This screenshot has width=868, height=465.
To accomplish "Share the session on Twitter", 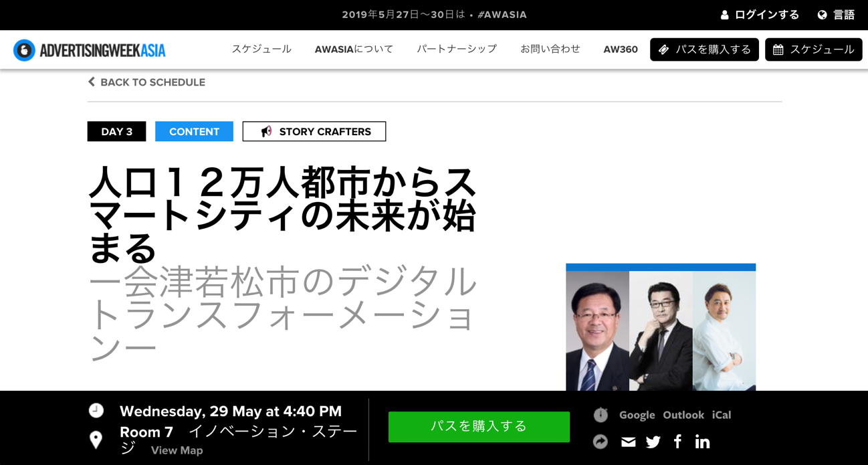I will click(653, 442).
